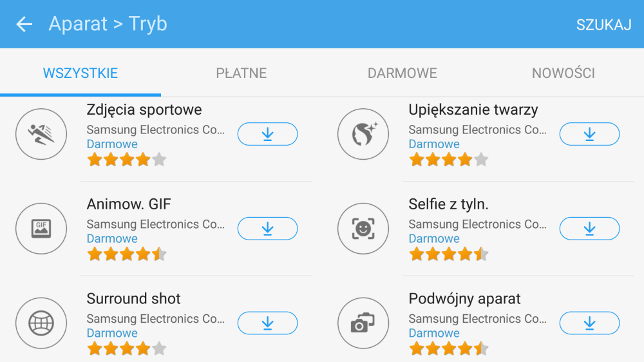This screenshot has width=644, height=362.
Task: Open the Surround shot title
Action: click(x=133, y=299)
